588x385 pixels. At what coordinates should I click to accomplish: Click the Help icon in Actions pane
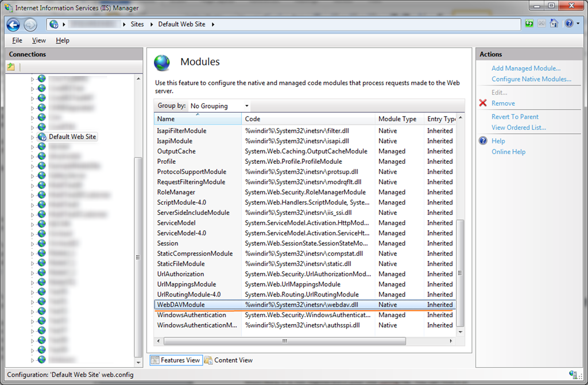click(x=483, y=141)
